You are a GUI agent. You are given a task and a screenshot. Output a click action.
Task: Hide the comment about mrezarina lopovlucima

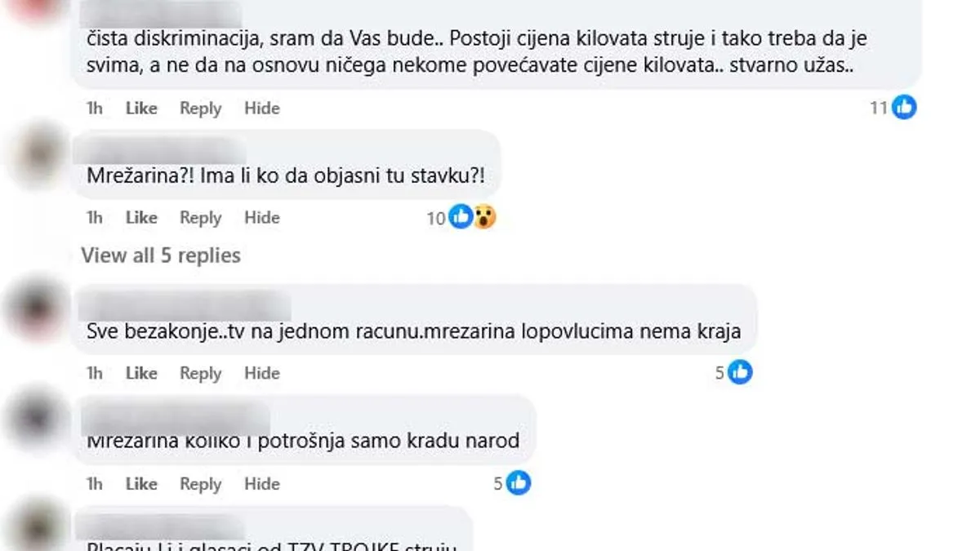click(261, 372)
